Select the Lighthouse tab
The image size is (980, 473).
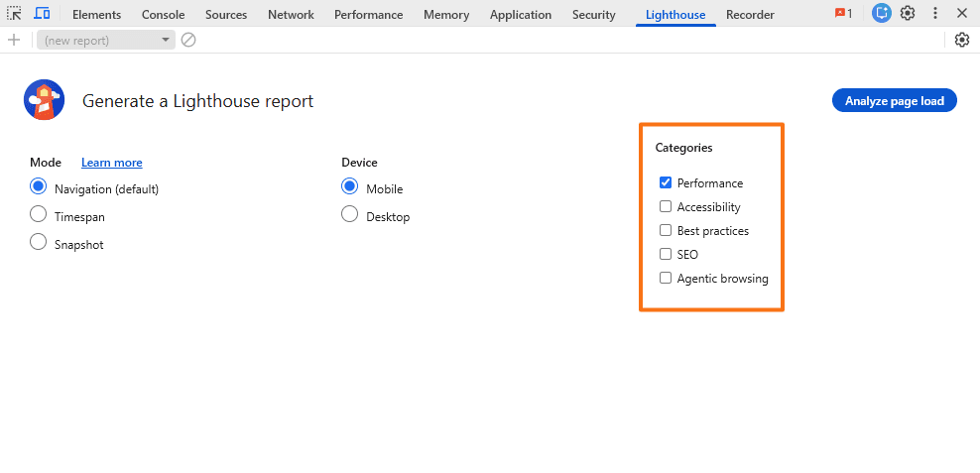[x=675, y=14]
